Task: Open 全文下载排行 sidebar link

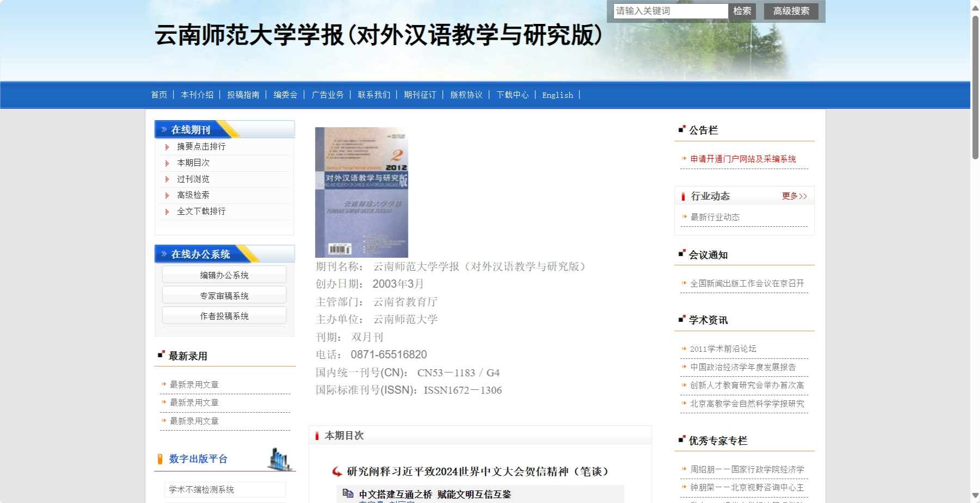Action: tap(201, 211)
